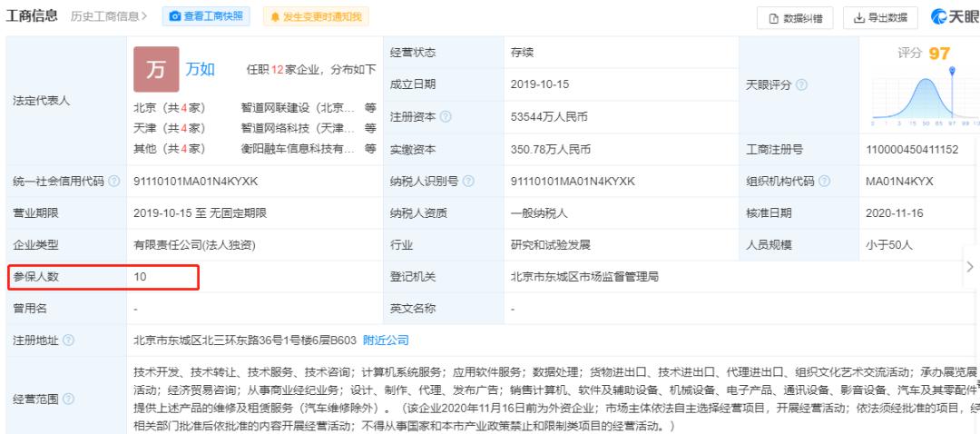Click download icon in 导出数据 button
The width and height of the screenshot is (980, 434).
click(858, 18)
